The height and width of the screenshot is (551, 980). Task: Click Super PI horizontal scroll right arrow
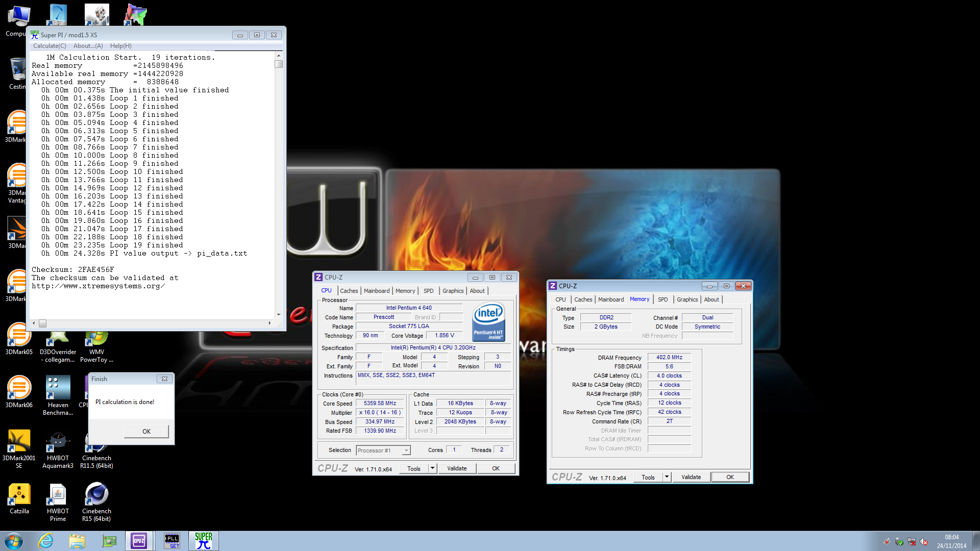click(x=269, y=323)
